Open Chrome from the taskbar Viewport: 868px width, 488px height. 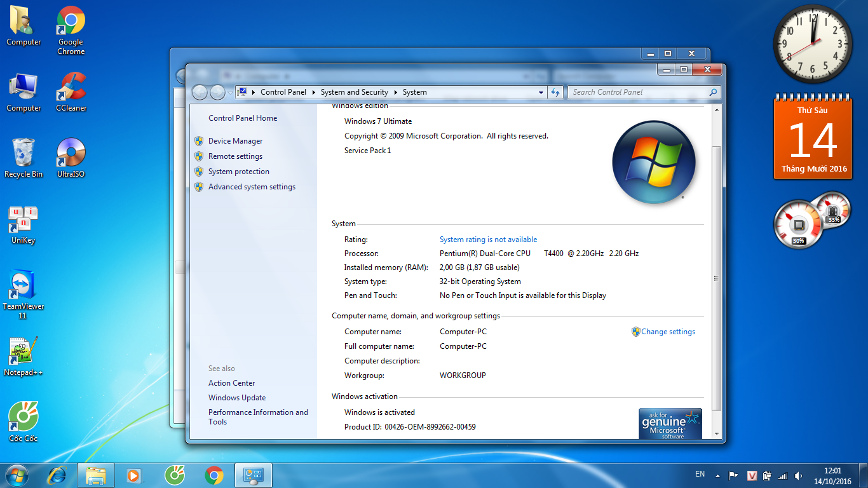point(214,475)
